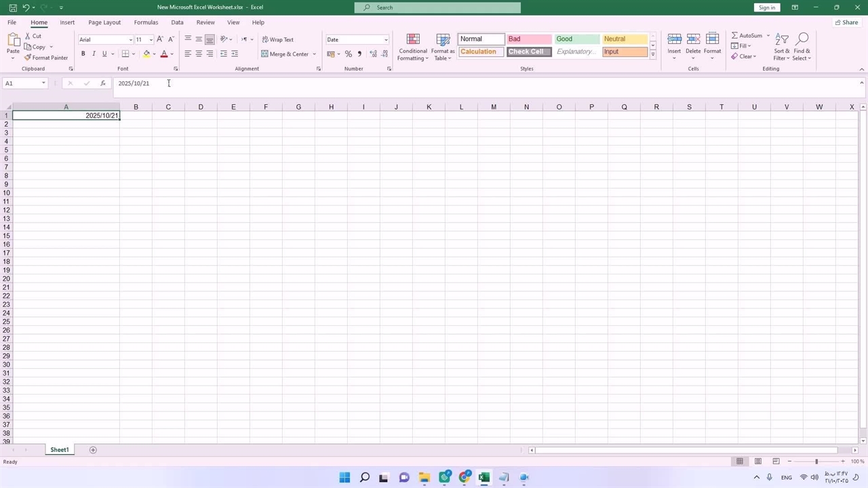Viewport: 868px width, 488px height.
Task: Expand the font size dropdown
Action: pyautogui.click(x=151, y=39)
